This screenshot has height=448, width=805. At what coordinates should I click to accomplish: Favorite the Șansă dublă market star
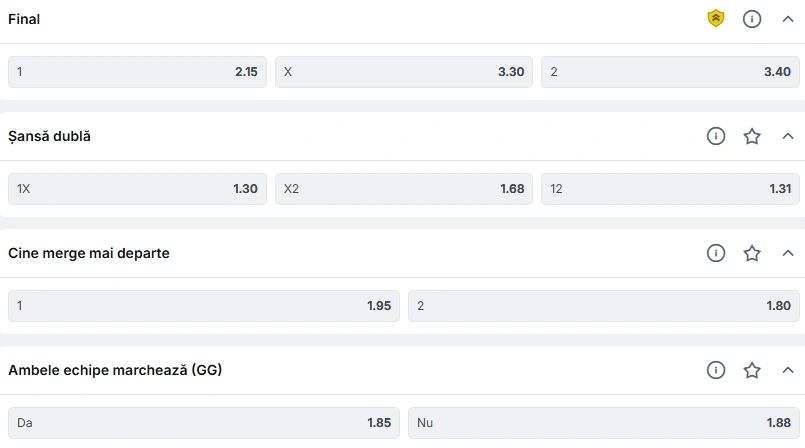tap(752, 136)
